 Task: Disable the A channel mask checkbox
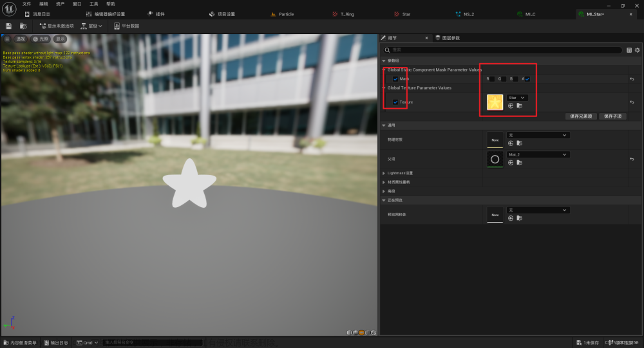(527, 78)
